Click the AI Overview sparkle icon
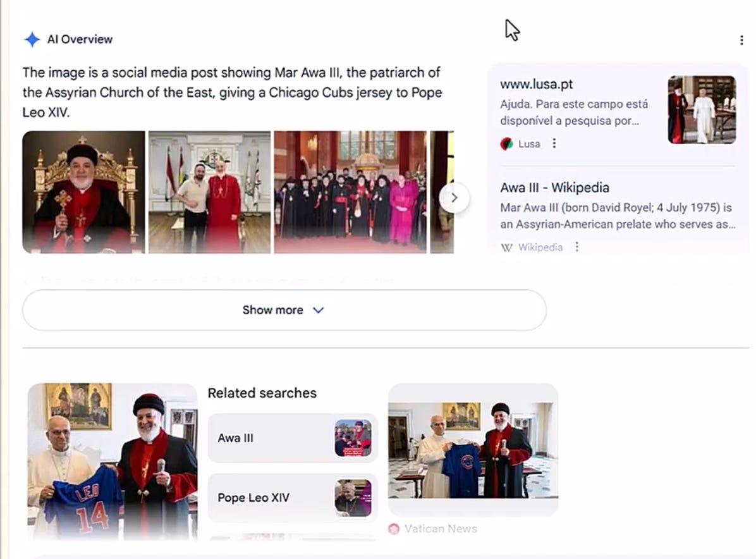Viewport: 756px width, 559px height. pyautogui.click(x=32, y=40)
